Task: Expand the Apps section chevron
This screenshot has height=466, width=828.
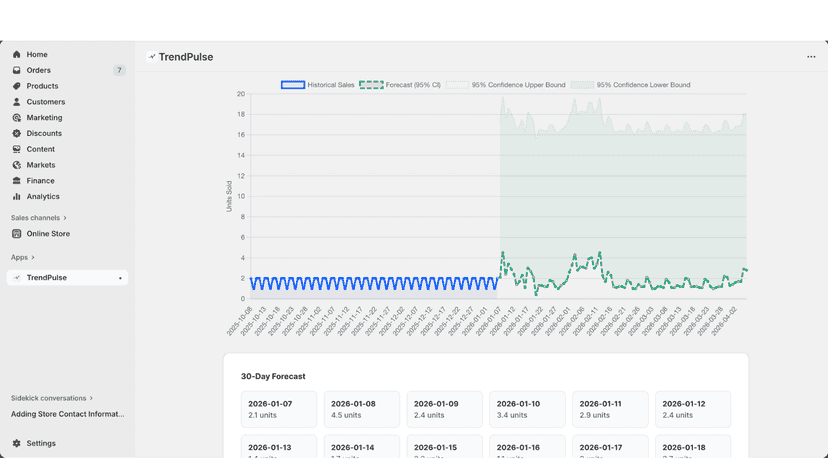Action: (33, 257)
